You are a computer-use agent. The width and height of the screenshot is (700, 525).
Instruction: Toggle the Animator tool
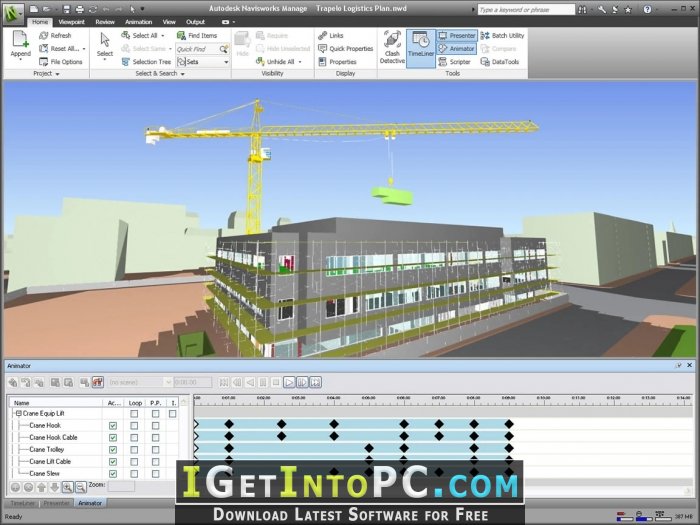tap(457, 48)
